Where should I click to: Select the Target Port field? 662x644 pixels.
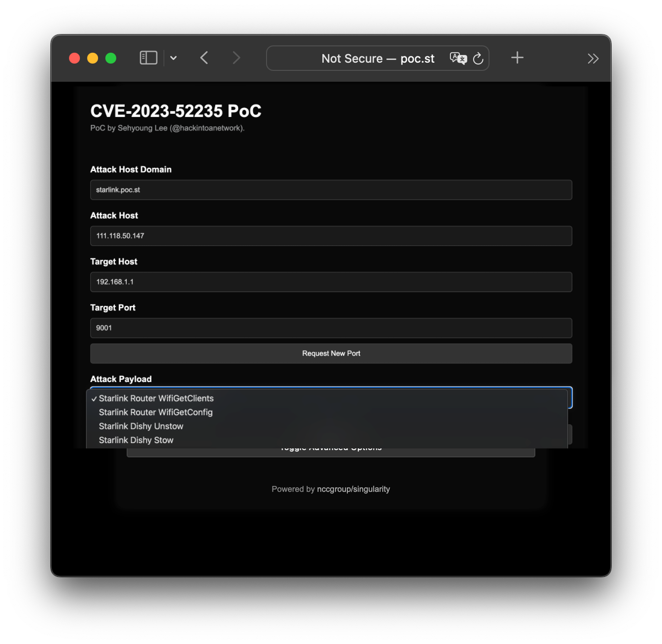pyautogui.click(x=331, y=328)
